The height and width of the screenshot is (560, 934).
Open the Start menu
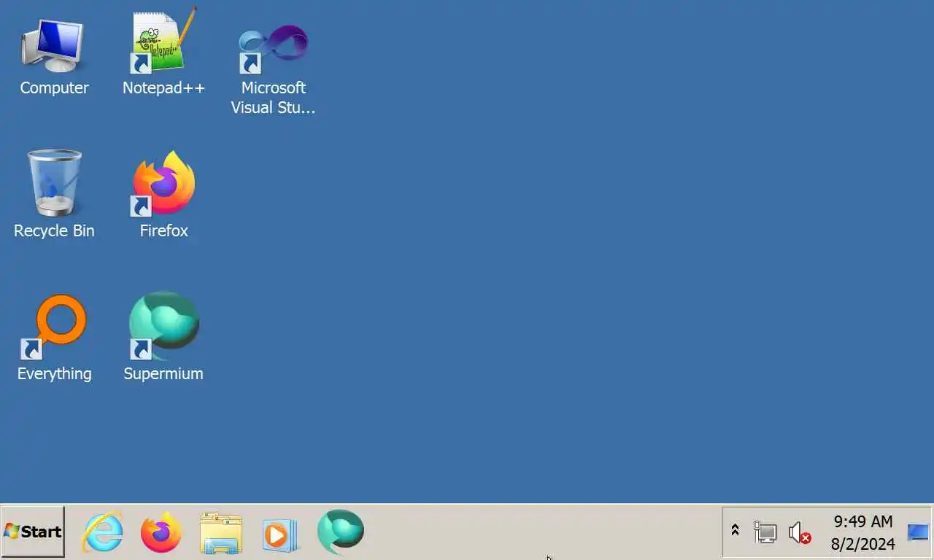pos(33,532)
